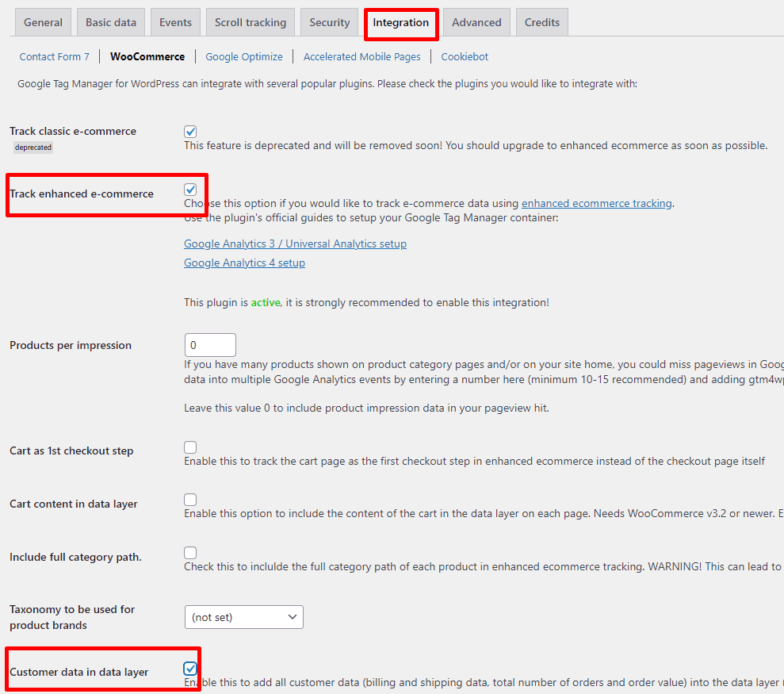Open the product brands taxonomy dropdown
The height and width of the screenshot is (694, 784).
pos(243,616)
